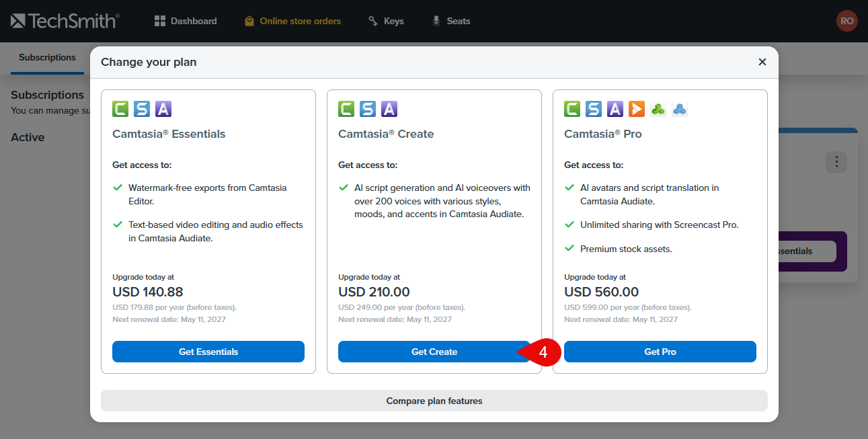The height and width of the screenshot is (439, 868).
Task: Click Audiate icon in Essentials card
Action: (x=163, y=109)
